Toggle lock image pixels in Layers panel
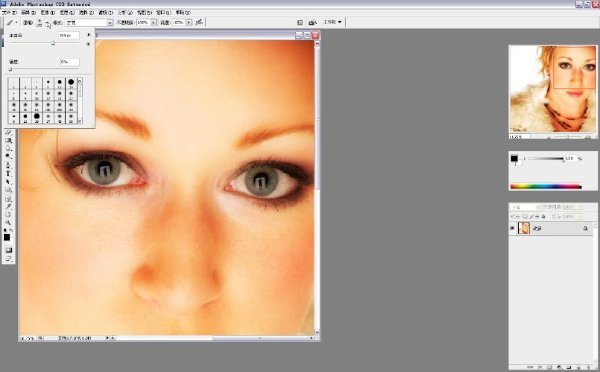Image resolution: width=600 pixels, height=372 pixels. (531, 217)
